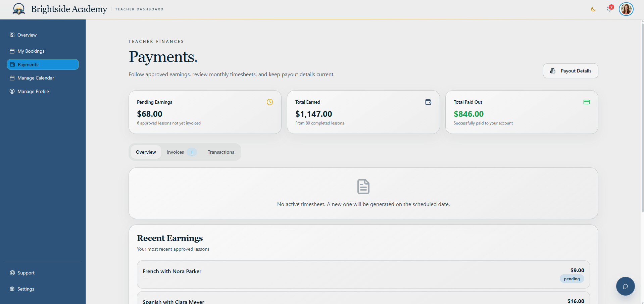644x304 pixels.
Task: Click the $68.00 pending earnings value
Action: [150, 114]
